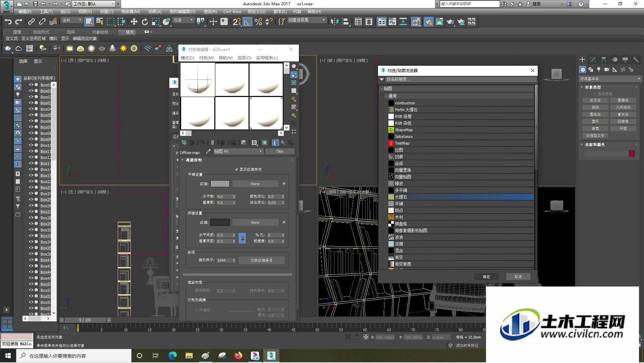
Task: Select the Lights category in Create panel
Action: tap(599, 69)
